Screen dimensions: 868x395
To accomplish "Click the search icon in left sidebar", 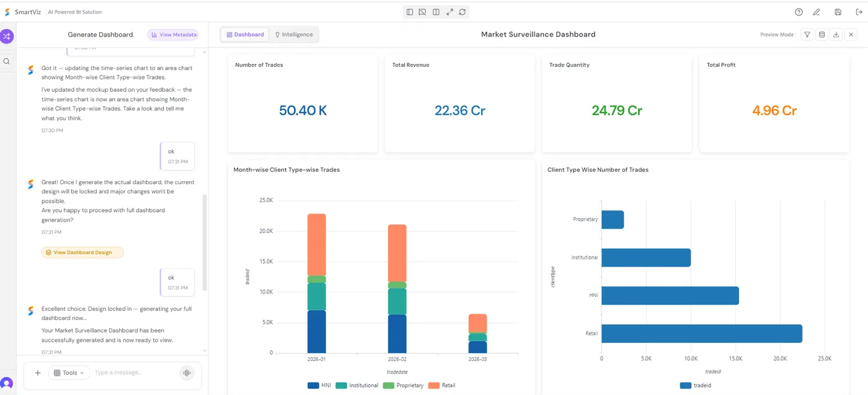I will [x=7, y=61].
